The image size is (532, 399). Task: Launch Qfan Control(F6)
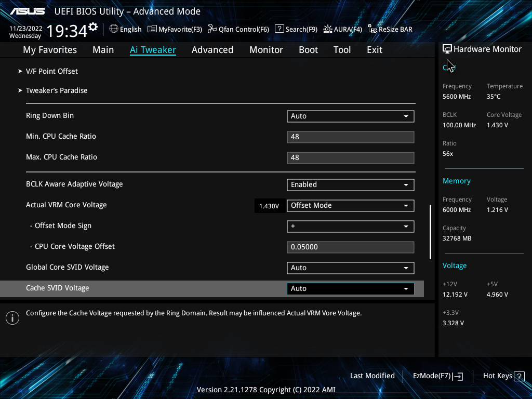(x=238, y=29)
